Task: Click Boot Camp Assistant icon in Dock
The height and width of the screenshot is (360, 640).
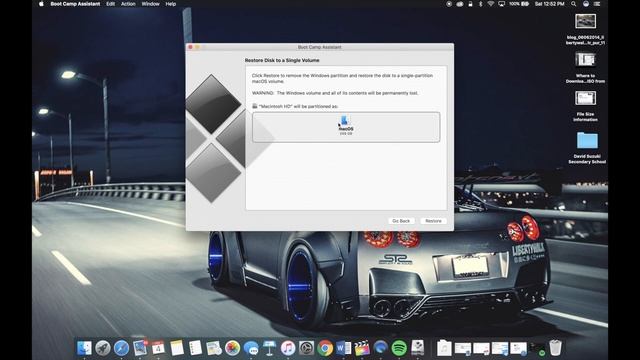Action: (417, 348)
